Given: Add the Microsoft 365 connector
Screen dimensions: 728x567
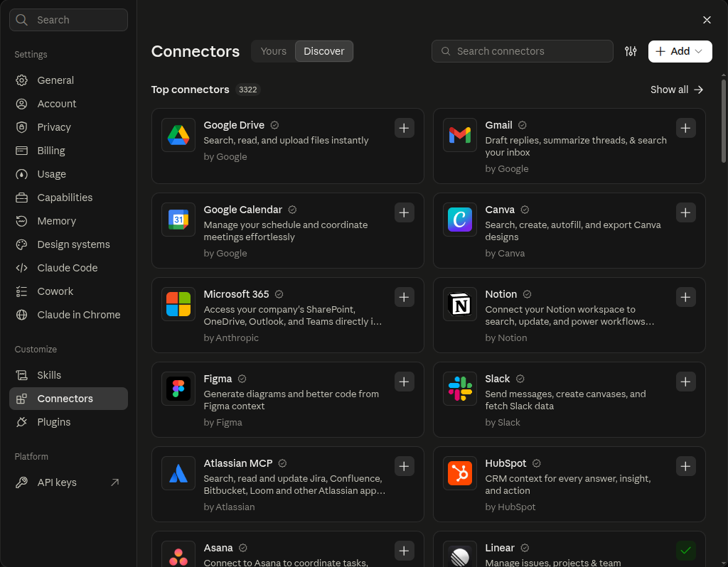Looking at the screenshot, I should click(404, 297).
